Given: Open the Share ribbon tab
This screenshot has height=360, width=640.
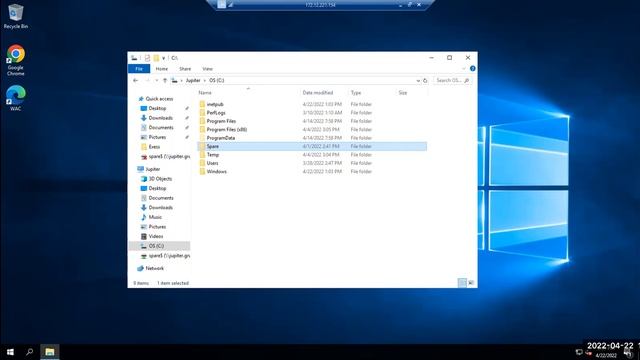Looking at the screenshot, I should click(x=185, y=69).
